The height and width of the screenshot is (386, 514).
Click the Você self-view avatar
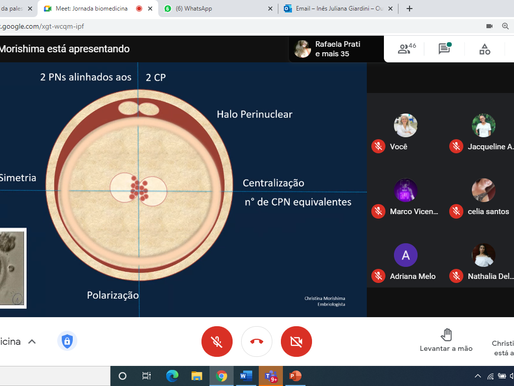(405, 125)
